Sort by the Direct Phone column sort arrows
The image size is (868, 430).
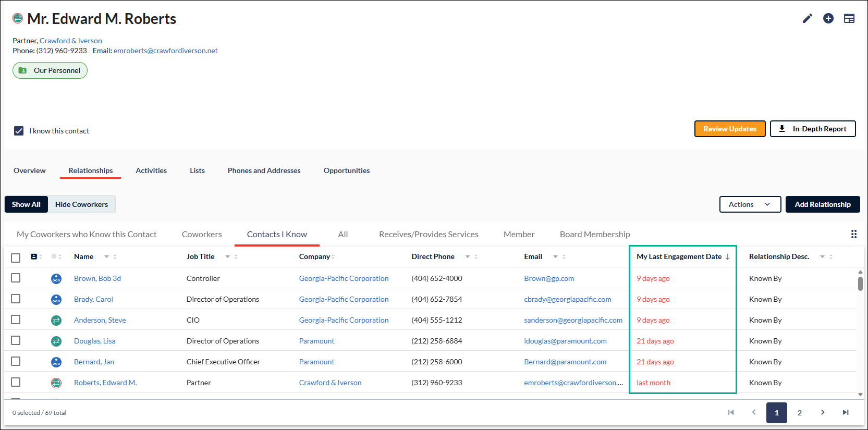point(476,256)
